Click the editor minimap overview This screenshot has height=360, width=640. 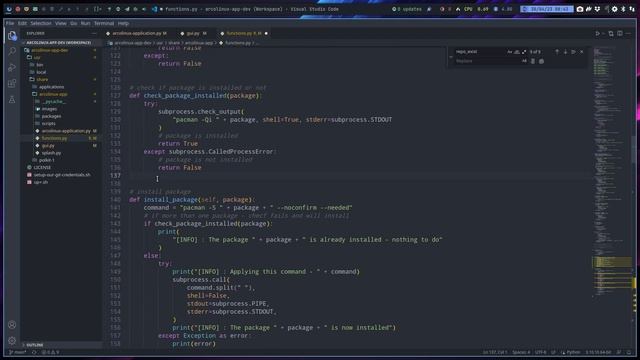[611, 171]
